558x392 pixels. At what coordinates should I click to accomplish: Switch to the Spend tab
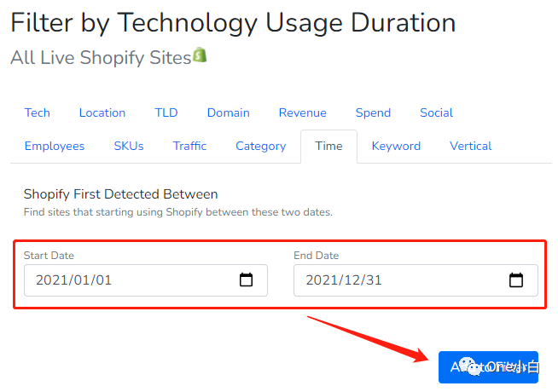373,112
